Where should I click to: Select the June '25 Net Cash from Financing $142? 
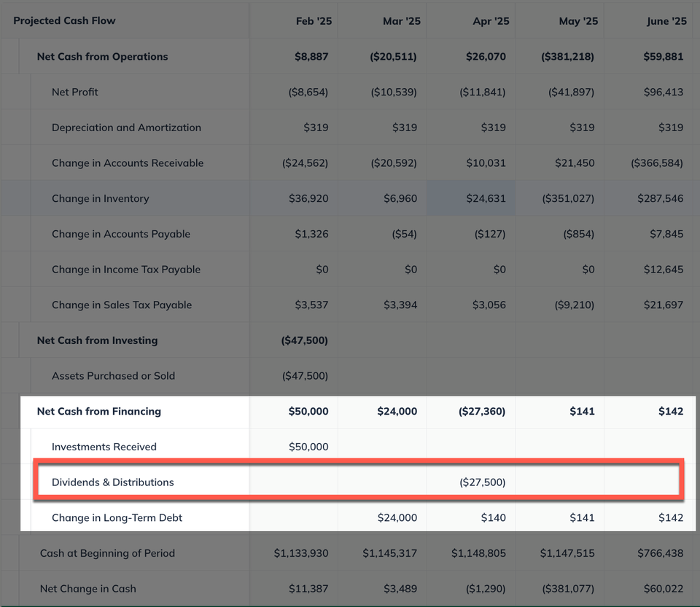[x=671, y=411]
